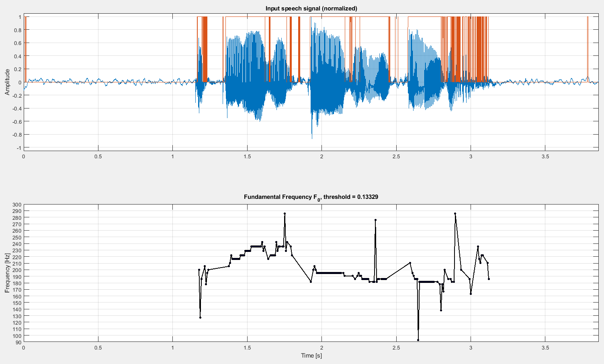Click the 270 tick on Frequency axis
The width and height of the screenshot is (604, 364).
[17, 224]
